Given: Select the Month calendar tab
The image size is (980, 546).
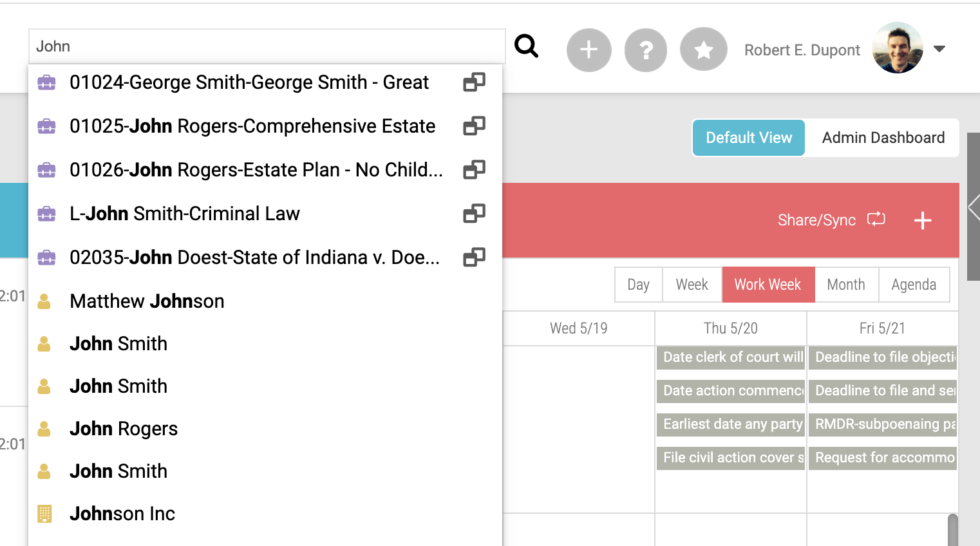Looking at the screenshot, I should [846, 285].
